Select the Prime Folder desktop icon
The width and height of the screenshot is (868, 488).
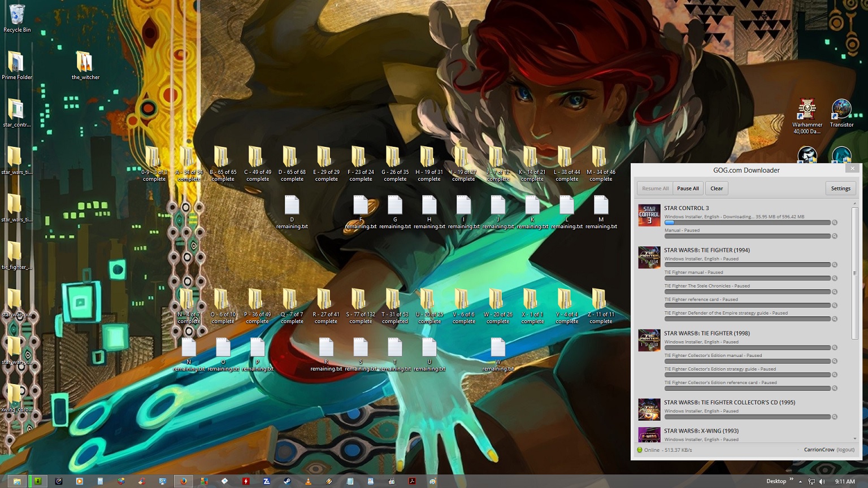point(17,66)
